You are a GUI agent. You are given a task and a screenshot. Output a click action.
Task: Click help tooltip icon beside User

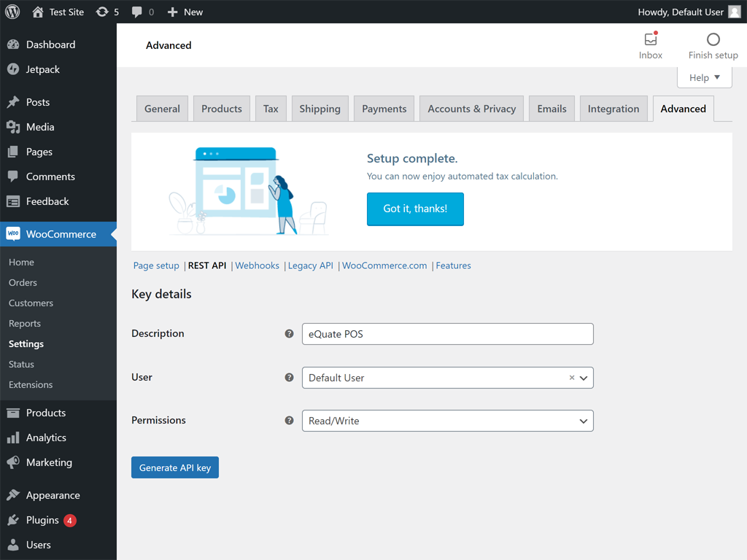tap(289, 378)
